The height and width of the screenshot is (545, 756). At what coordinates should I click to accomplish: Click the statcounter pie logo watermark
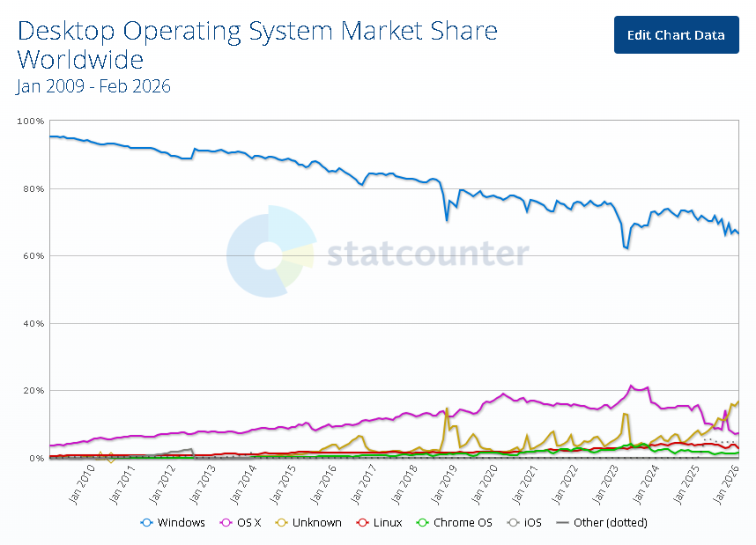tap(270, 252)
